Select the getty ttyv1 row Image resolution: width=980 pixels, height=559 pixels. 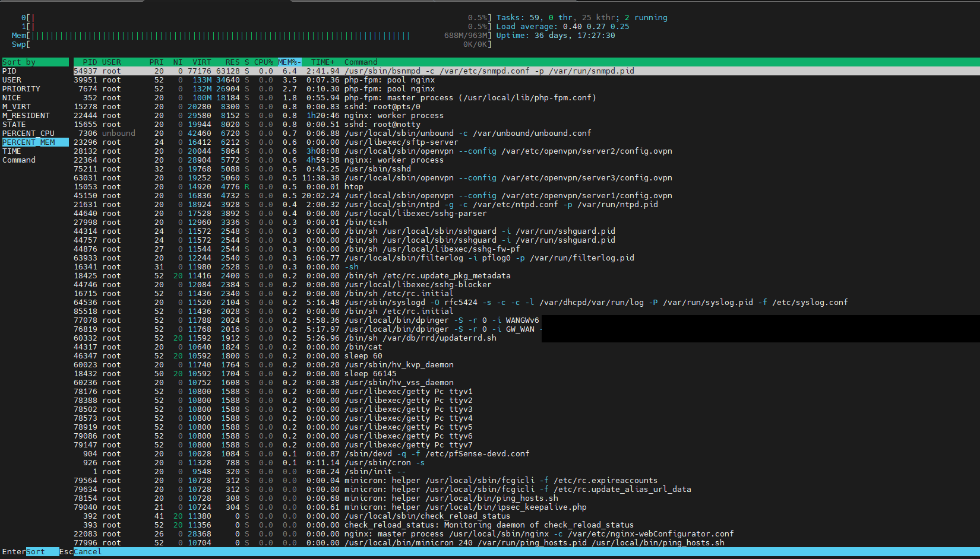[x=526, y=392]
